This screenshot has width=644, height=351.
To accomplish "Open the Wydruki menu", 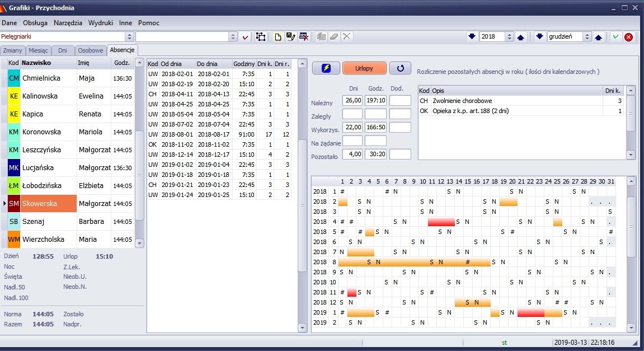I will coord(101,23).
